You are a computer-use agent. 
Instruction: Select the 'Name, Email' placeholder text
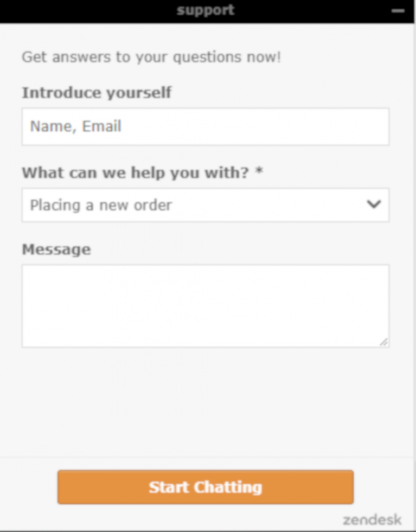tap(75, 127)
